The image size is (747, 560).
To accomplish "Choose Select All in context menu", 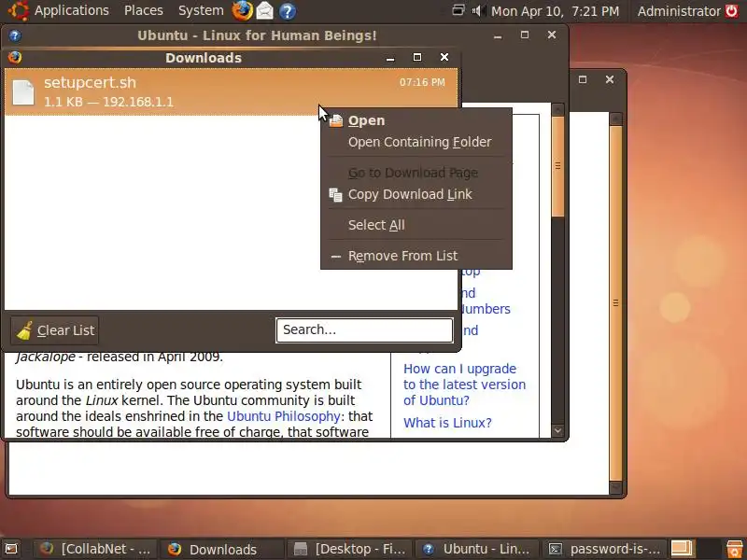I will click(416, 225).
